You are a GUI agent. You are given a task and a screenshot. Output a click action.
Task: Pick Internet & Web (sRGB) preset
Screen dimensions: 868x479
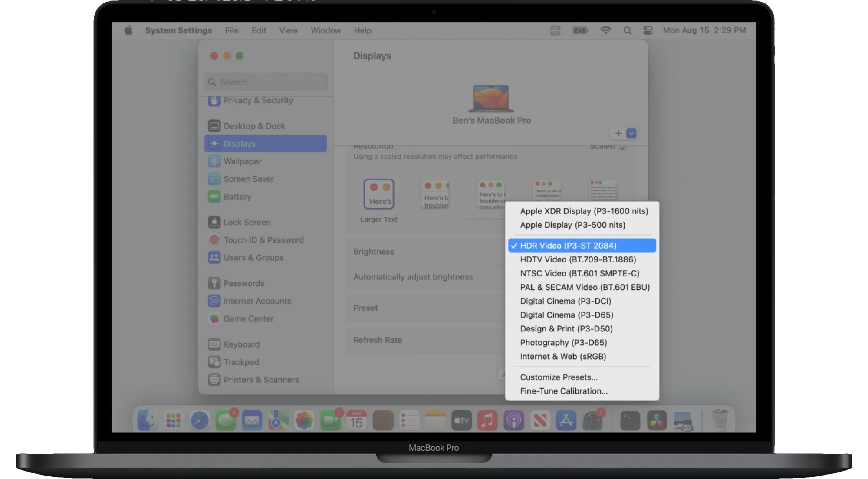coord(563,356)
